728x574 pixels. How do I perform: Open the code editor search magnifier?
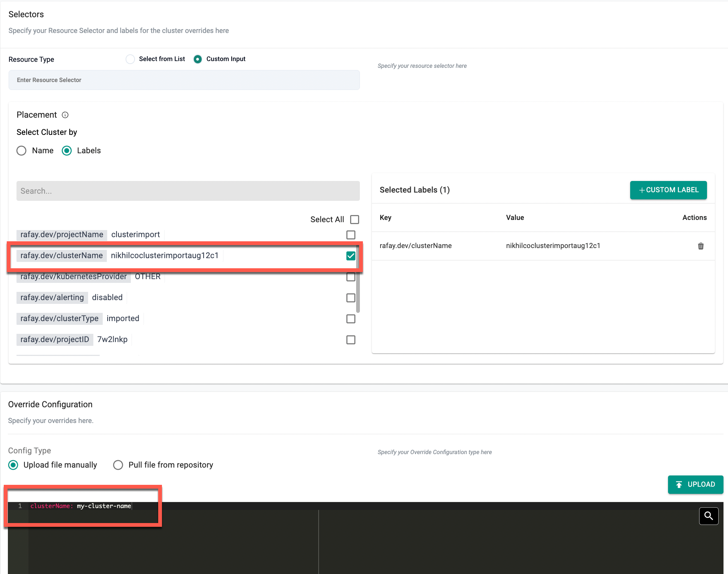click(x=709, y=516)
